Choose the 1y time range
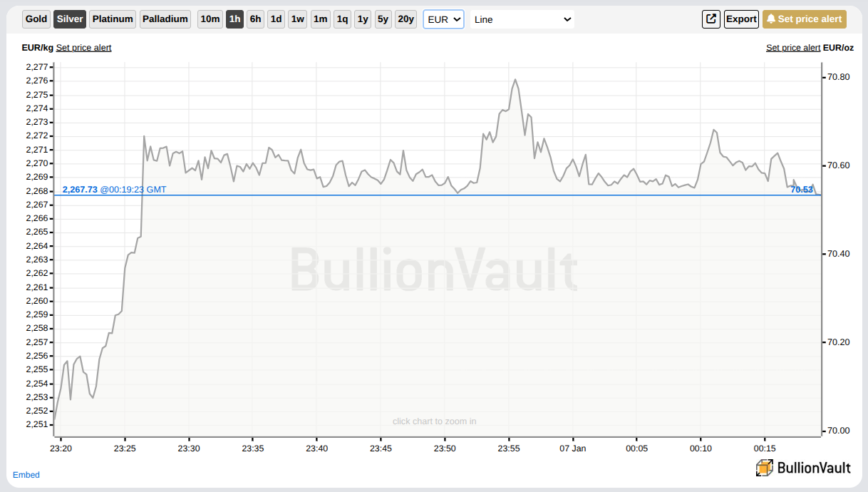Screen dimensions: 868x492 363,19
